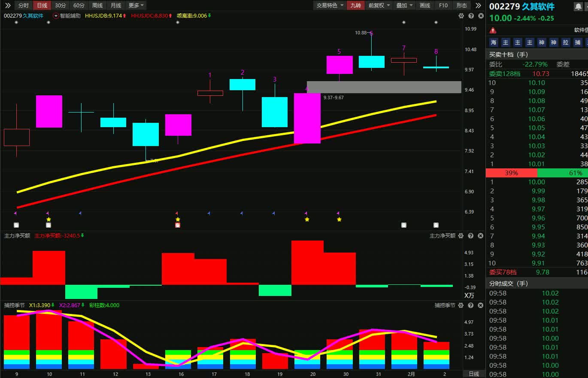
Task: Switch to 60分 period tab
Action: coord(79,6)
